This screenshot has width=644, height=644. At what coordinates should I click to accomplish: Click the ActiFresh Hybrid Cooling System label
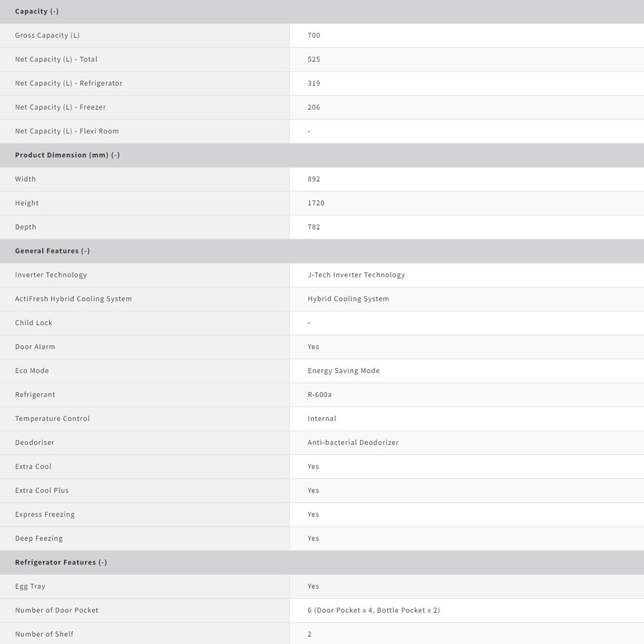73,299
